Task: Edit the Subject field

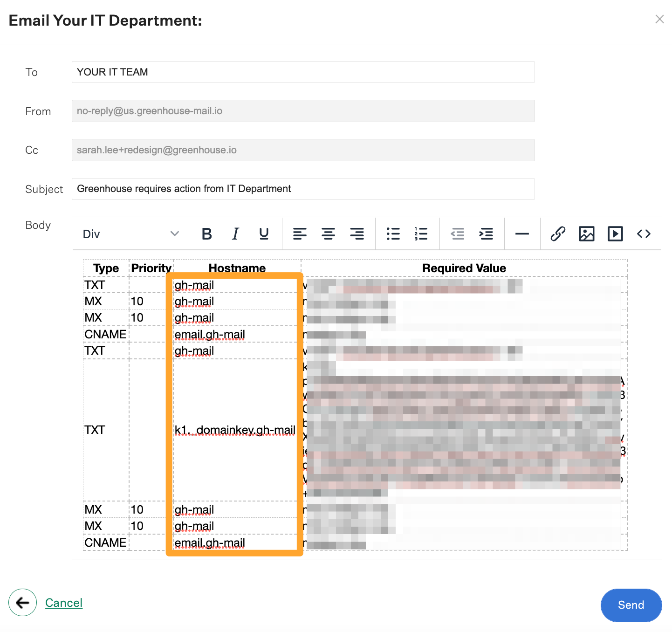Action: click(x=303, y=189)
